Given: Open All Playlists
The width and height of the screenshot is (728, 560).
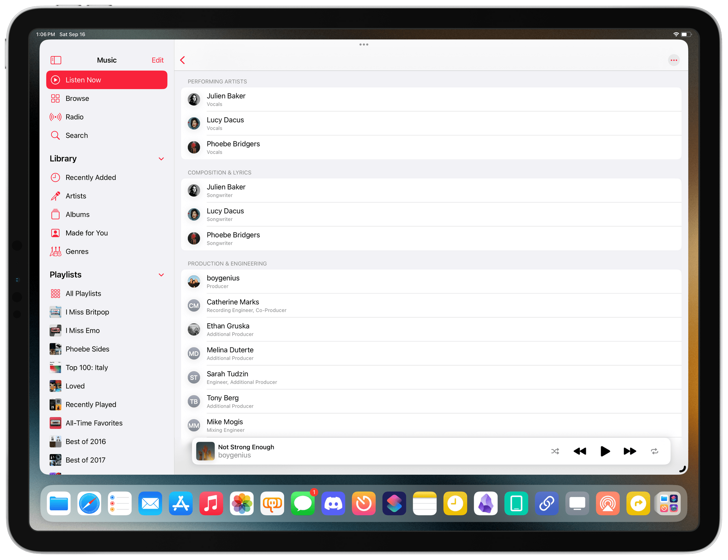Looking at the screenshot, I should pos(107,294).
